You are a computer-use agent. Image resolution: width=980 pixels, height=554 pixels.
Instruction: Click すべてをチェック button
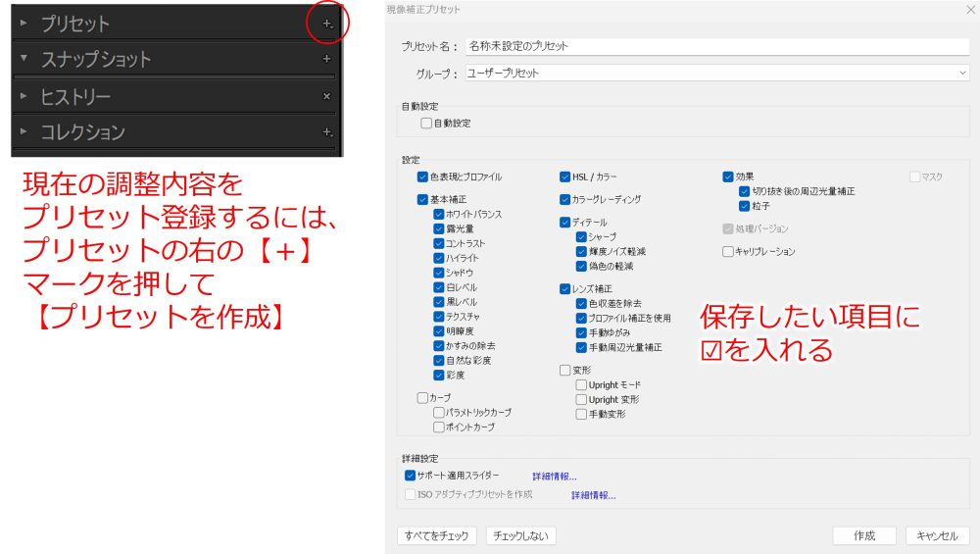436,536
